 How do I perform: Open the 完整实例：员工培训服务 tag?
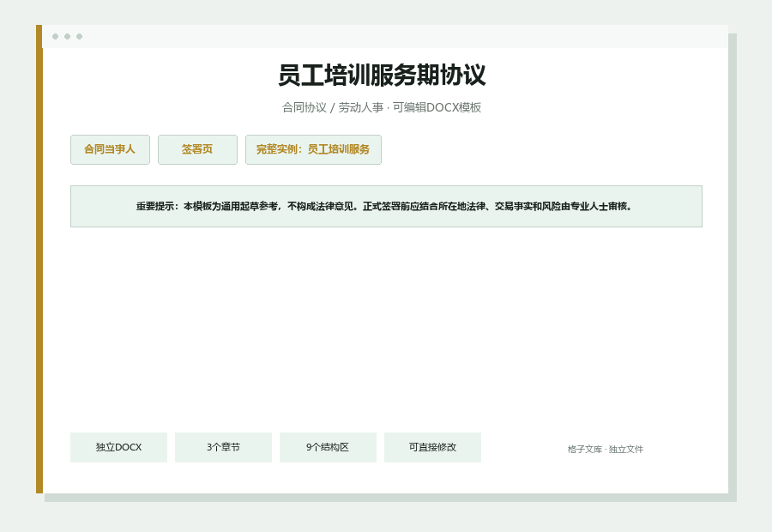[x=313, y=150]
